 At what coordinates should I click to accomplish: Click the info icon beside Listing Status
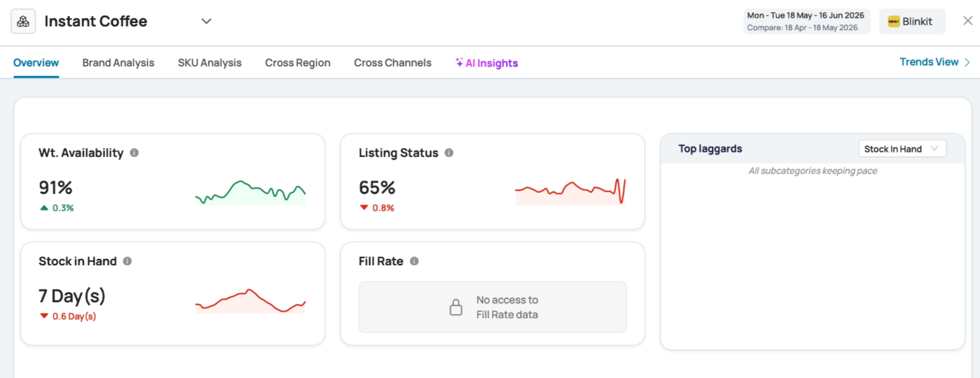click(449, 153)
